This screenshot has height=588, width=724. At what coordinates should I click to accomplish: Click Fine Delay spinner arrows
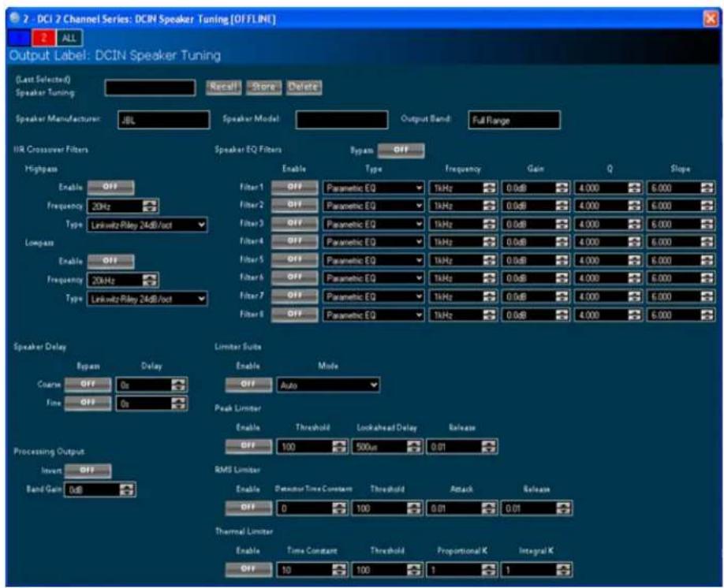click(179, 404)
